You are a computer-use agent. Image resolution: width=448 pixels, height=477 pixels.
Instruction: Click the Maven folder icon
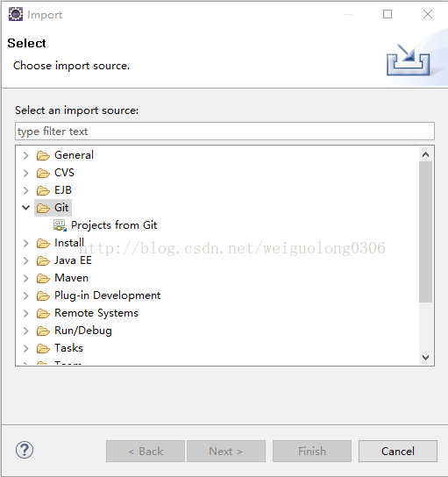[43, 278]
